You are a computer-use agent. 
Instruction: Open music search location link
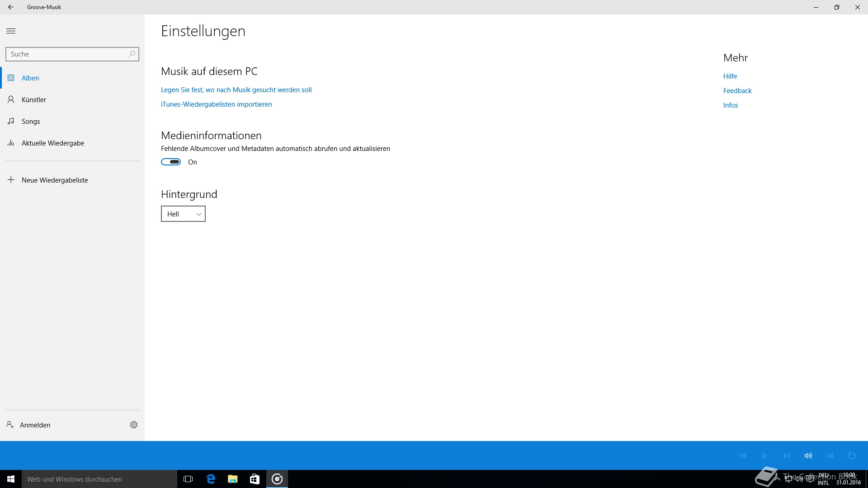[x=236, y=90]
